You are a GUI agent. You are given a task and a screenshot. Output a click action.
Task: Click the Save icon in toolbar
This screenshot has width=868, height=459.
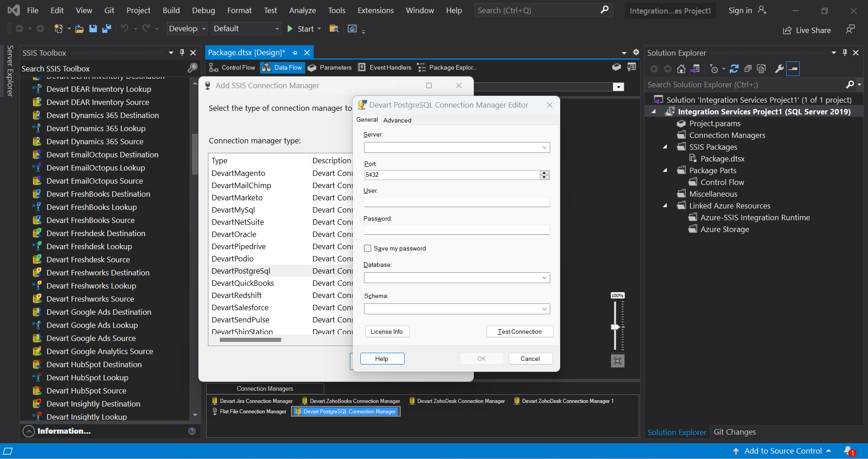pos(93,29)
